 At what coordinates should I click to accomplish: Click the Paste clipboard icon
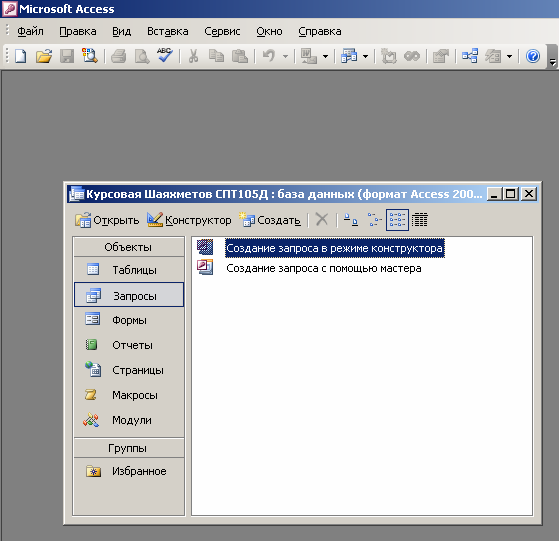(x=240, y=56)
